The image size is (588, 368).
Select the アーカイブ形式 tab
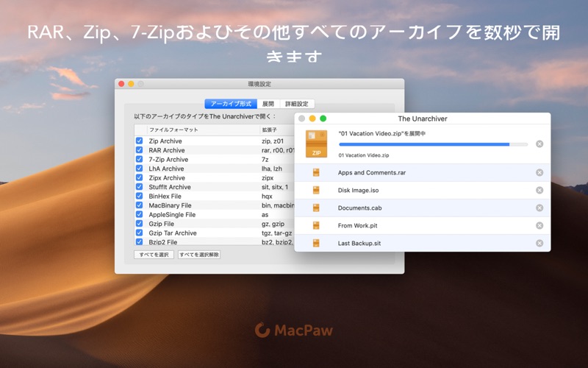(x=231, y=104)
